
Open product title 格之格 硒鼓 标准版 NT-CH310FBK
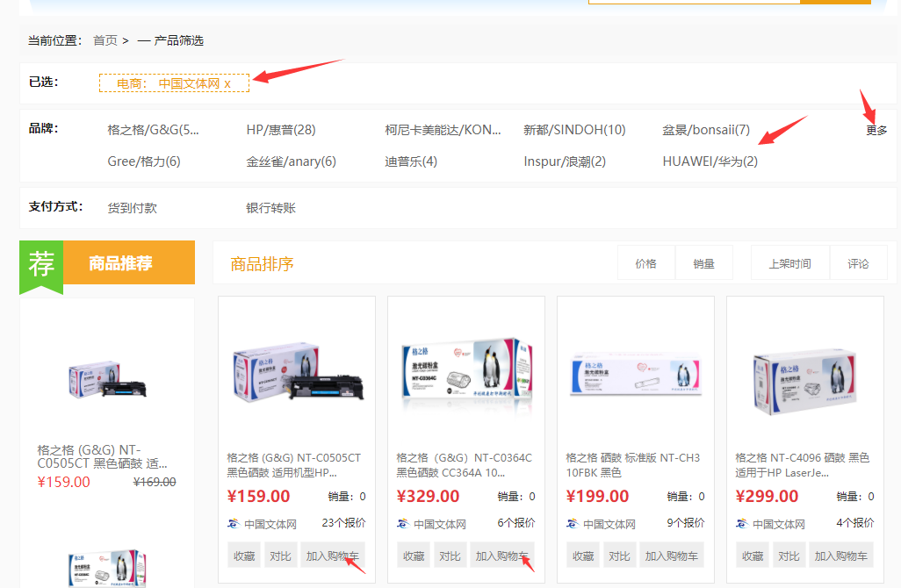tap(632, 465)
